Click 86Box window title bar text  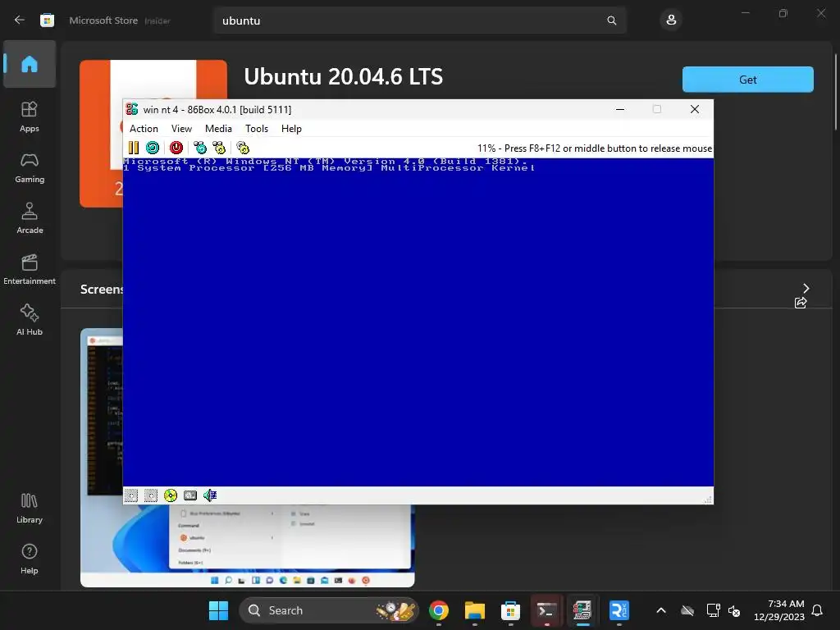pyautogui.click(x=217, y=110)
